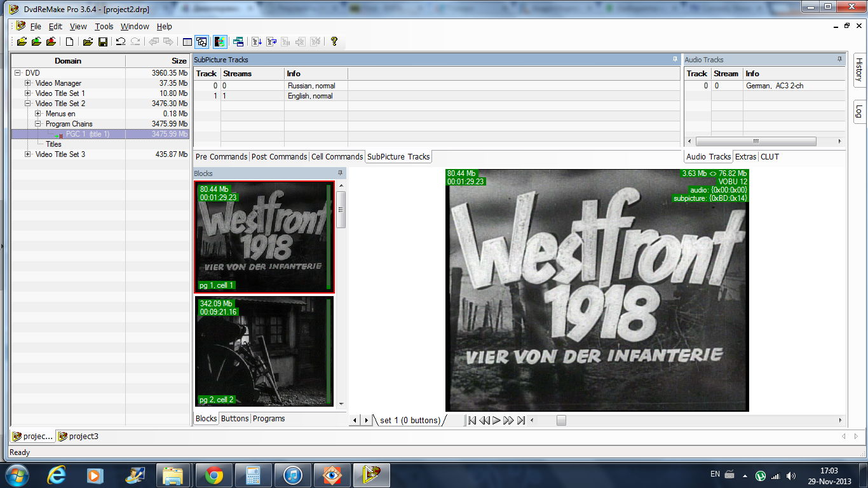Pin the SubPicture Tracks panel
This screenshot has height=488, width=868.
coord(675,59)
